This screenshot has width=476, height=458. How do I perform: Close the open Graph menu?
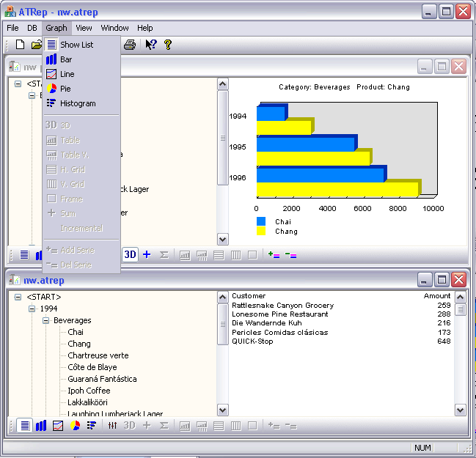pos(56,28)
